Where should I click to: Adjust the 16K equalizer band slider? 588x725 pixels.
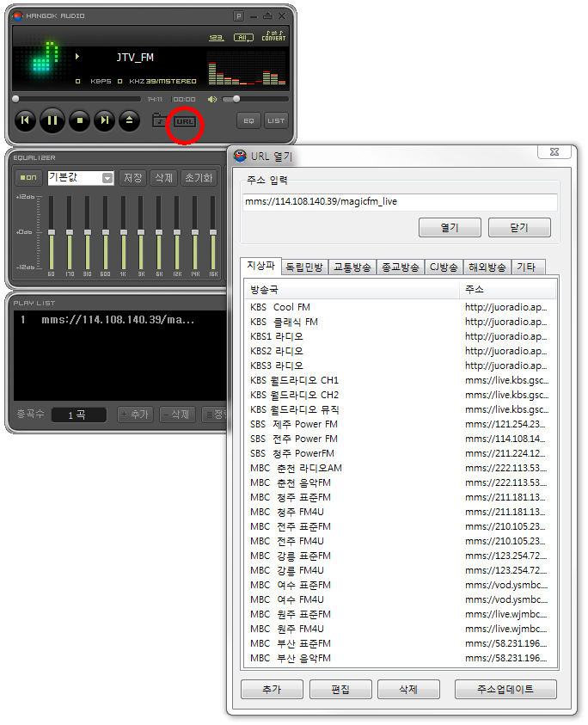[213, 232]
